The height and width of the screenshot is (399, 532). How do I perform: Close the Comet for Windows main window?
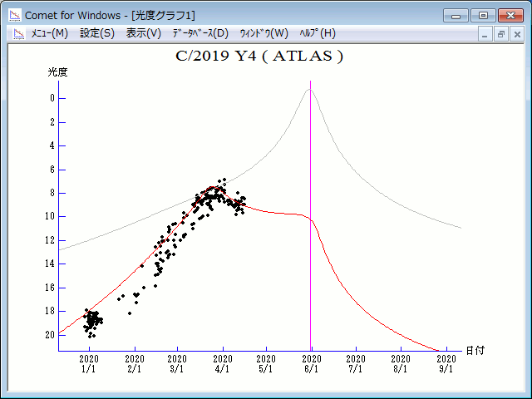click(x=510, y=16)
